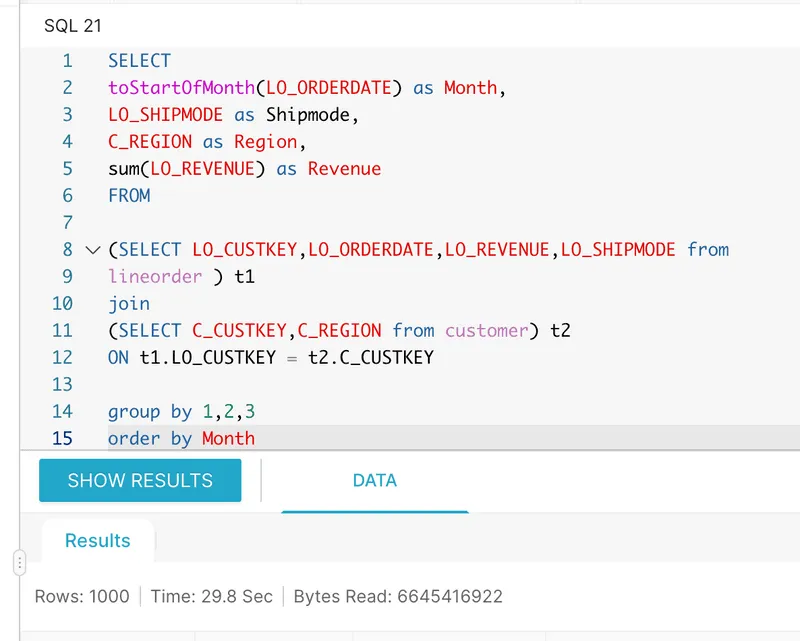Select the Results tab
Screen dimensions: 800x641
(97, 541)
